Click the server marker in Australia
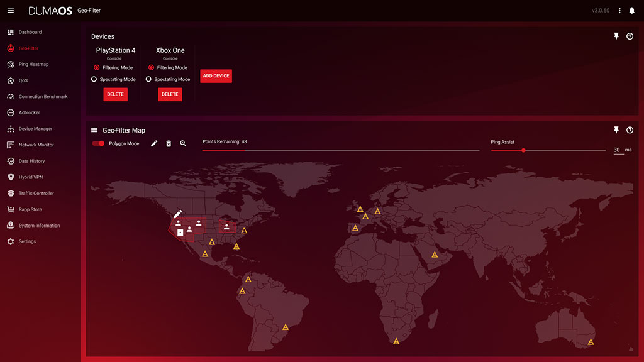This screenshot has height=362, width=644. [x=591, y=342]
